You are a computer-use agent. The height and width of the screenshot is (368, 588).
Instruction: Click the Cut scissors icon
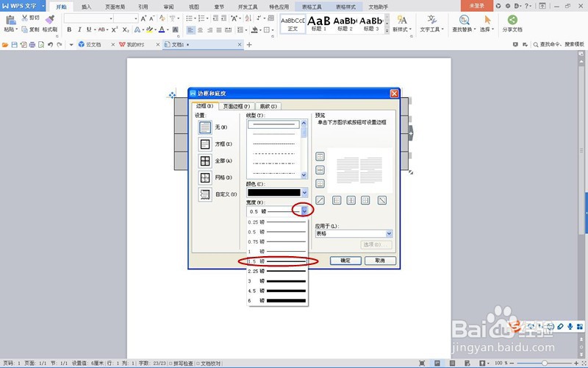(x=25, y=18)
